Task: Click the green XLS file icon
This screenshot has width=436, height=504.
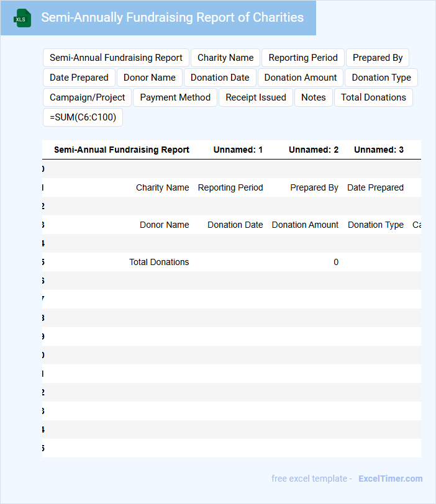Action: point(22,18)
